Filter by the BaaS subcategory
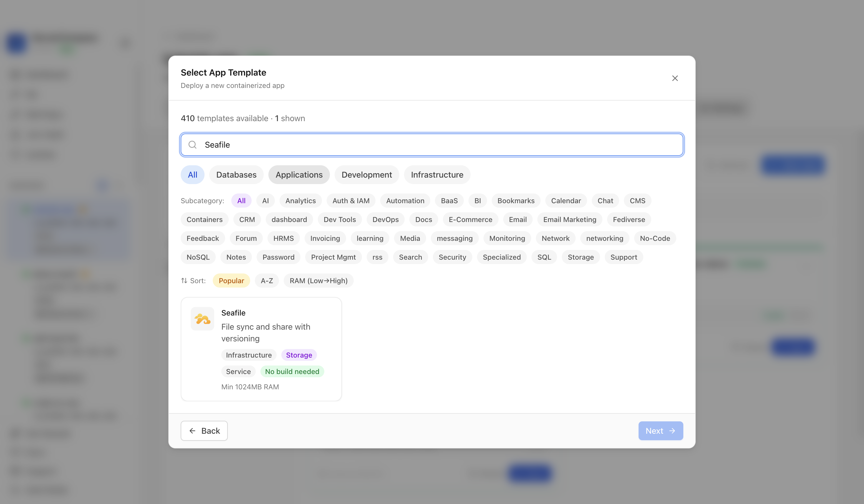Image resolution: width=864 pixels, height=504 pixels. (449, 201)
